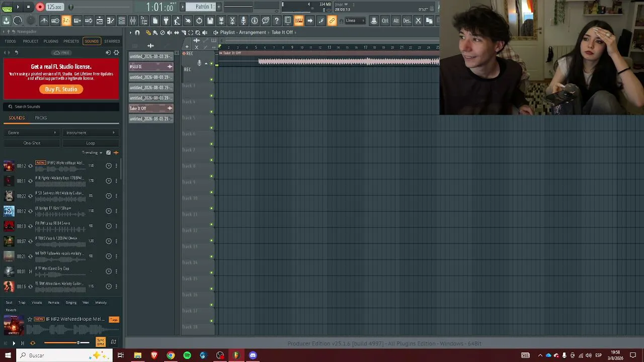Click the Trap tag filter

pyautogui.click(x=22, y=303)
